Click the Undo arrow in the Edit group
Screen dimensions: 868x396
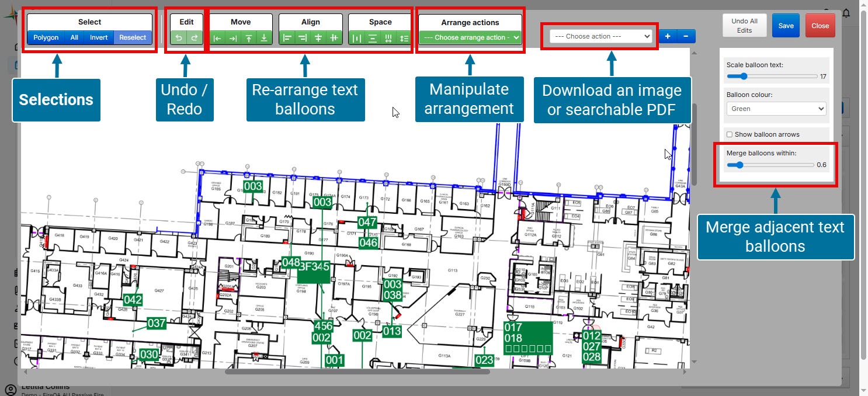pos(179,38)
